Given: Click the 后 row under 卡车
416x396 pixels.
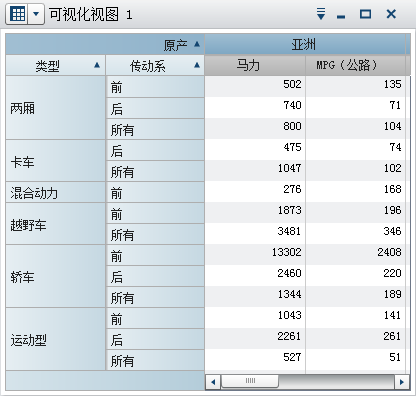Looking at the screenshot, I should point(155,150).
